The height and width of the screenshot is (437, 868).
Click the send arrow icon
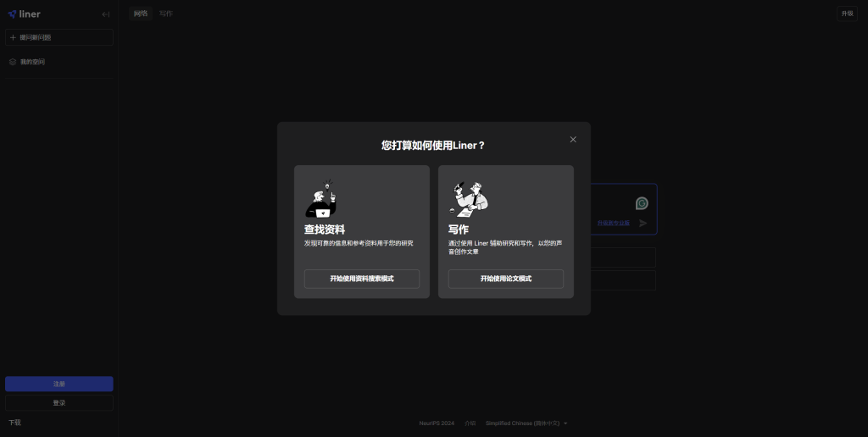[x=643, y=223]
